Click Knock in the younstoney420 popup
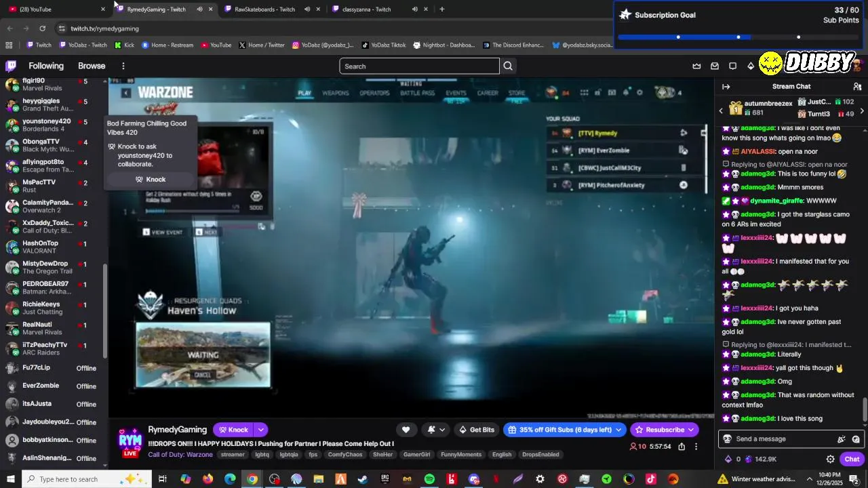The height and width of the screenshot is (488, 868). tap(151, 180)
